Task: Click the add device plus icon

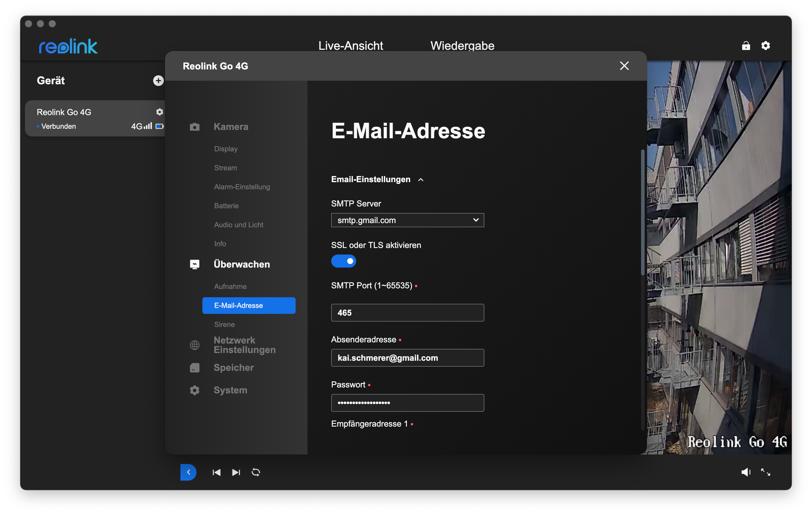Action: (x=158, y=81)
